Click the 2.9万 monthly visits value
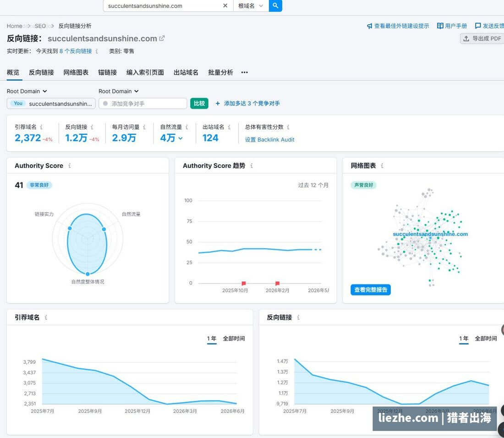 (124, 138)
